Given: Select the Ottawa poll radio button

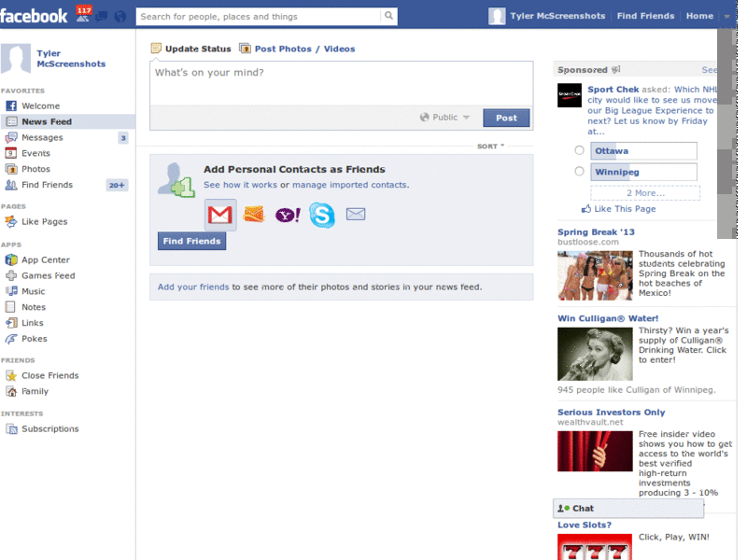Looking at the screenshot, I should click(579, 150).
